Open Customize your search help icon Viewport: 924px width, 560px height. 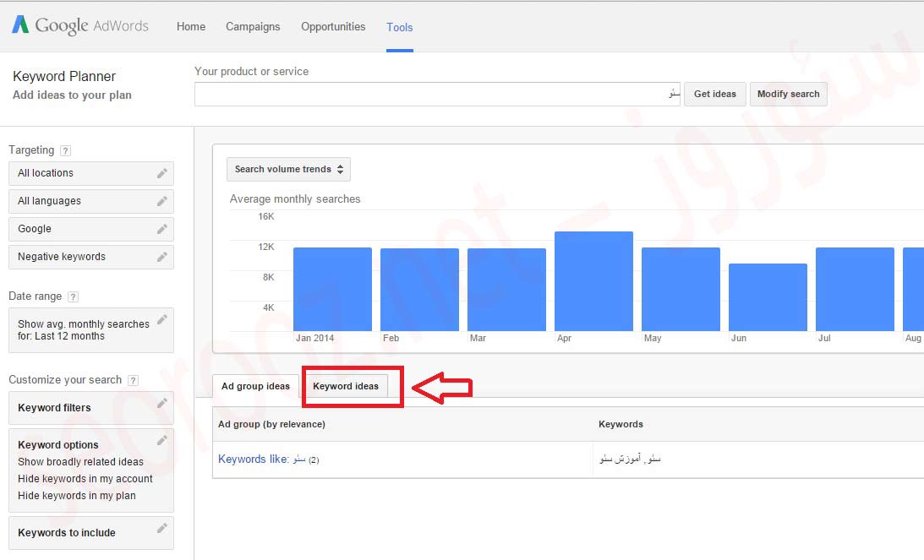pyautogui.click(x=133, y=380)
